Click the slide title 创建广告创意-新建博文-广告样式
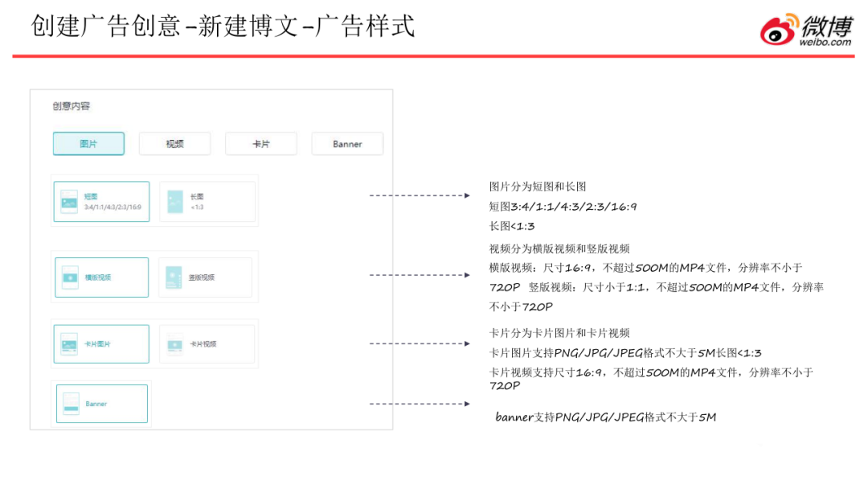 pos(223,26)
